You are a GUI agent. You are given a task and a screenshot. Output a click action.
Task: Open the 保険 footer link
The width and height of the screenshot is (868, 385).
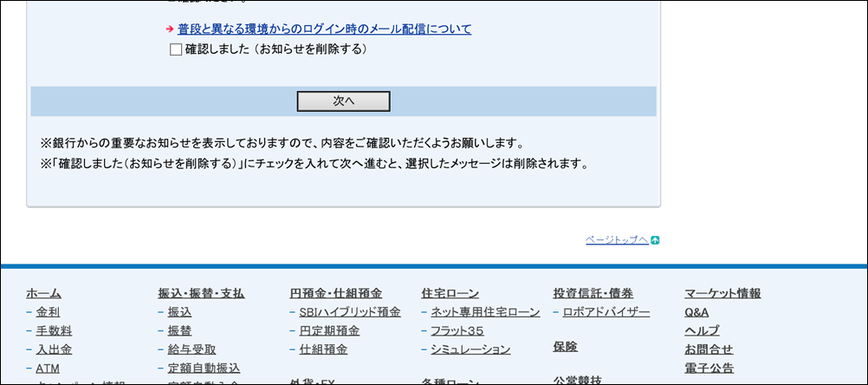pyautogui.click(x=565, y=347)
